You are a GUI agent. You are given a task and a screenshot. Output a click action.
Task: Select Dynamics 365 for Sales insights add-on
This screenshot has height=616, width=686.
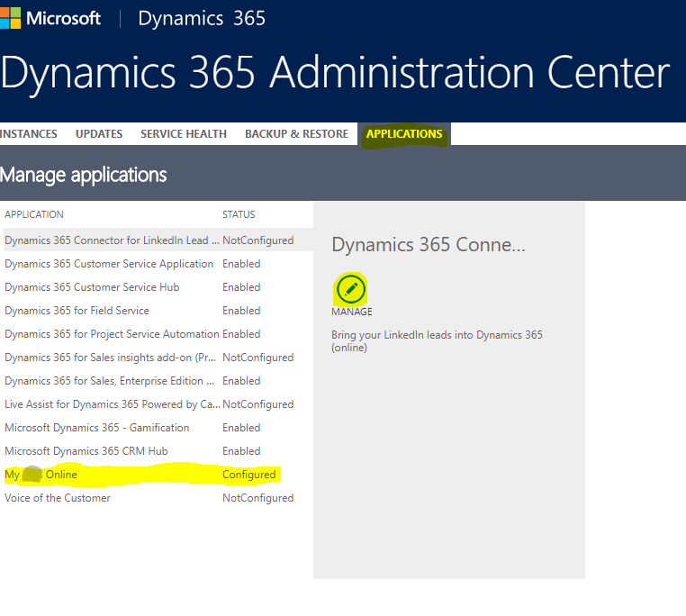158,358
